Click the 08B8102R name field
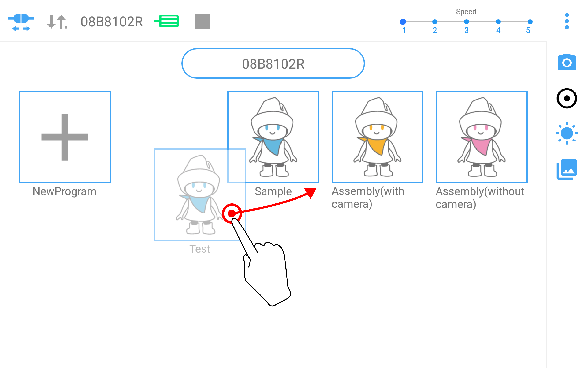This screenshot has width=588, height=368. pyautogui.click(x=273, y=64)
